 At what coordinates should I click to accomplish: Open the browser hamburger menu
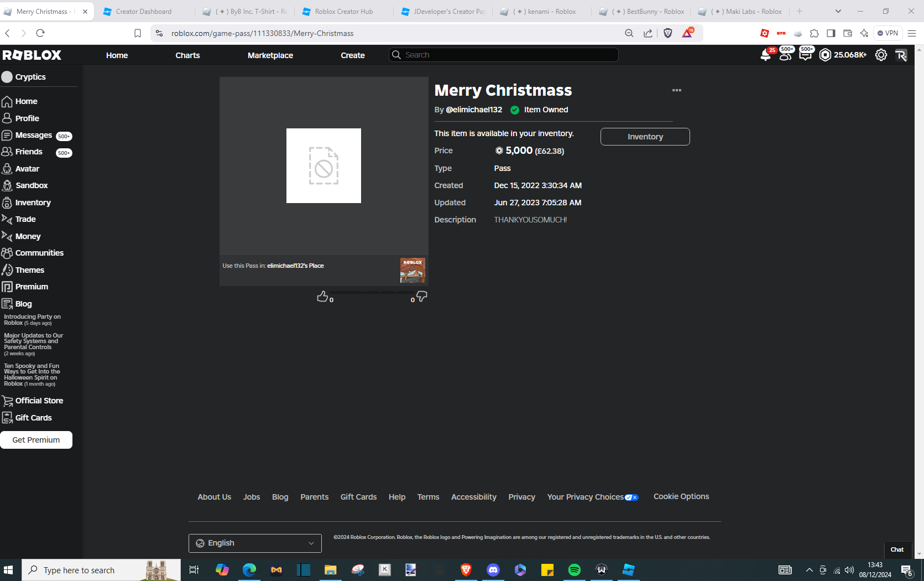(x=912, y=33)
